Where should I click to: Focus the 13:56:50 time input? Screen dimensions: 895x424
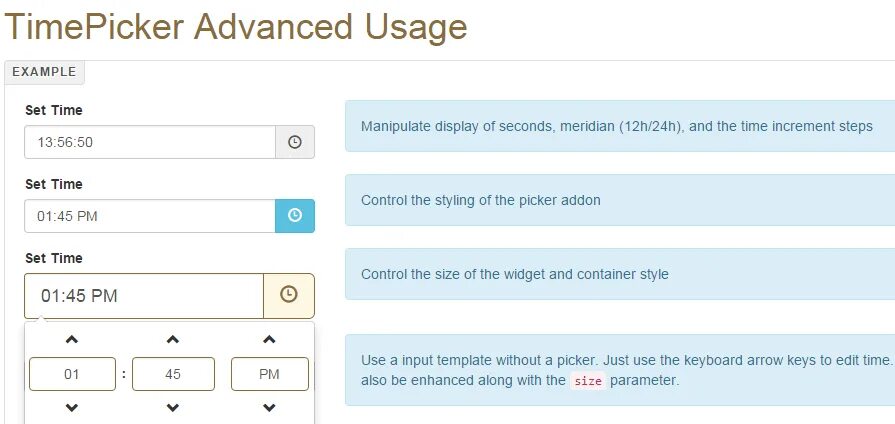[x=150, y=142]
